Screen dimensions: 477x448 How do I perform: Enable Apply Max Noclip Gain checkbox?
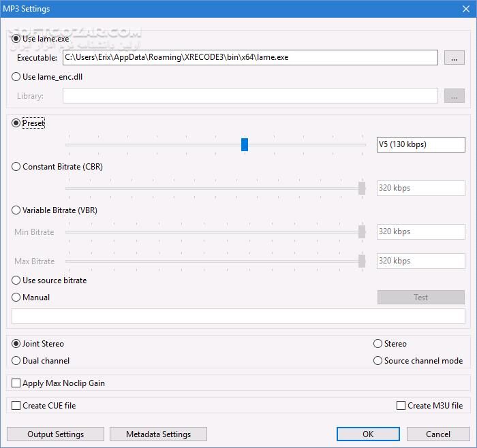click(16, 383)
